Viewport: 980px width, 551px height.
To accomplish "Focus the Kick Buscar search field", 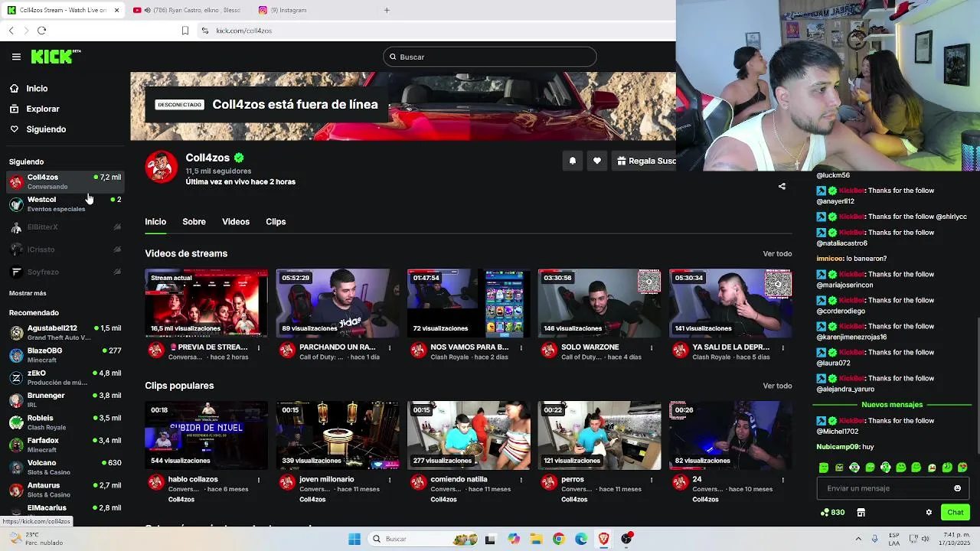I will (490, 57).
